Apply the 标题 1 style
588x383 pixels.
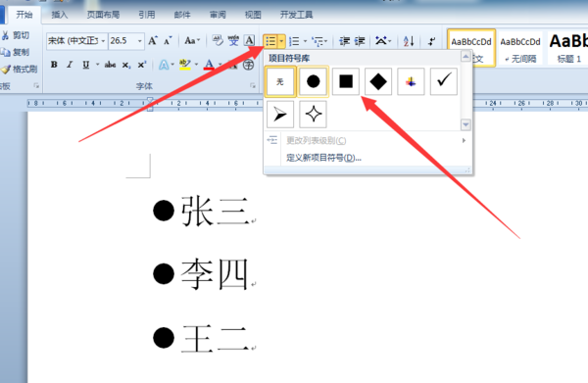pyautogui.click(x=568, y=48)
